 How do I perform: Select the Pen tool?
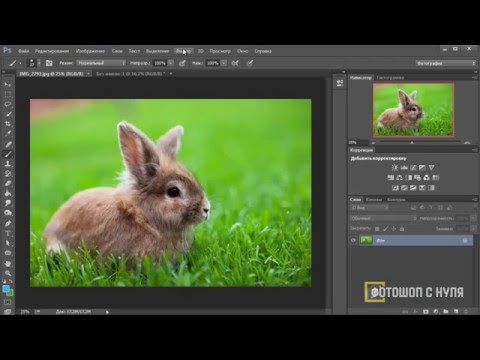click(8, 223)
